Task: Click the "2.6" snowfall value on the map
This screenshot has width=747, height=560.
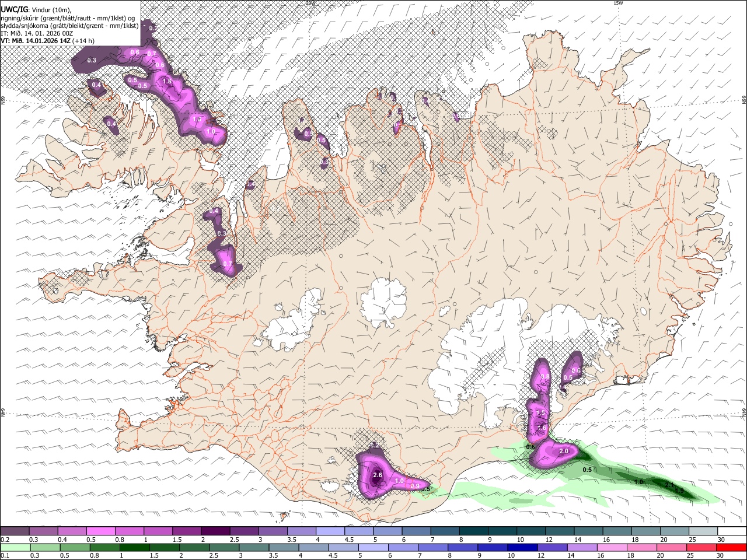Action: [x=377, y=475]
